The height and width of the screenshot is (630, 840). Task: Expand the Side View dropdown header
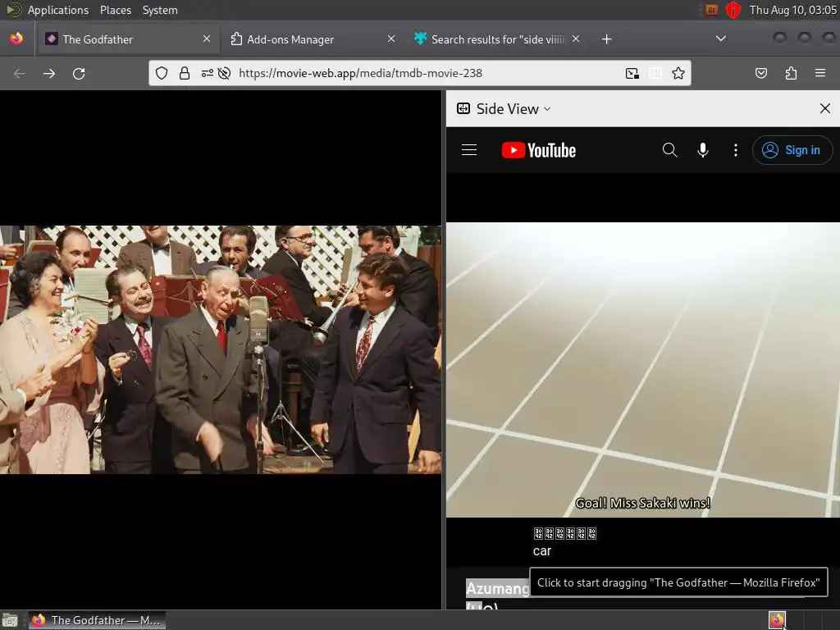pyautogui.click(x=504, y=109)
